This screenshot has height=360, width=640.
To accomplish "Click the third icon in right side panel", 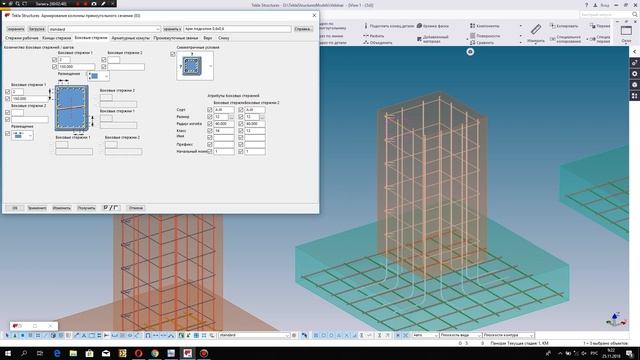I will click(x=634, y=84).
